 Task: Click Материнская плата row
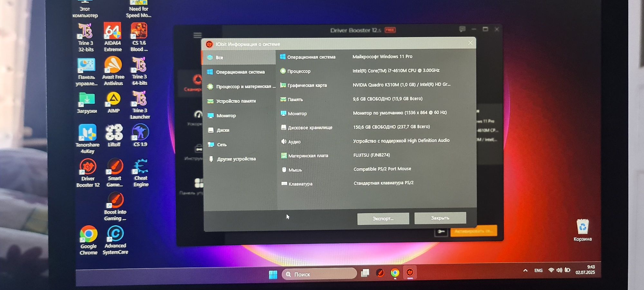pos(377,155)
